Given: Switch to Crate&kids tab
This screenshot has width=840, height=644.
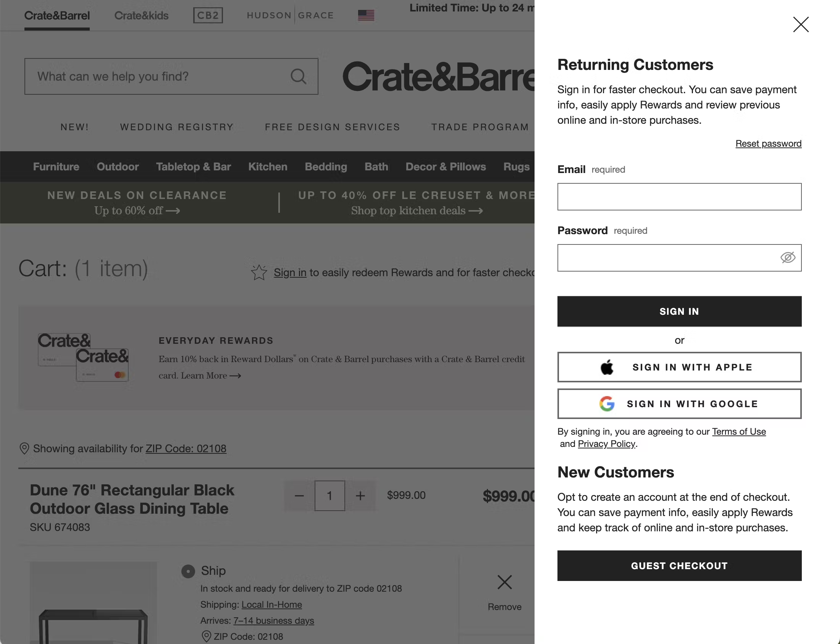Looking at the screenshot, I should 141,15.
